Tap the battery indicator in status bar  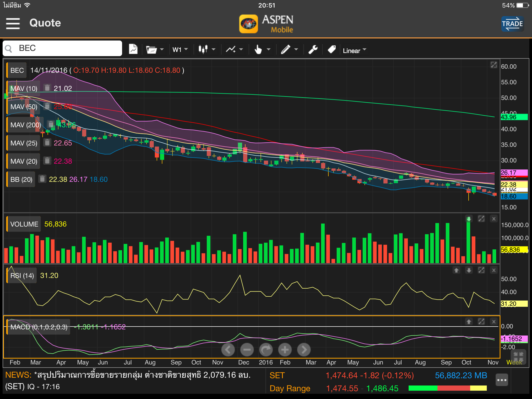click(523, 5)
